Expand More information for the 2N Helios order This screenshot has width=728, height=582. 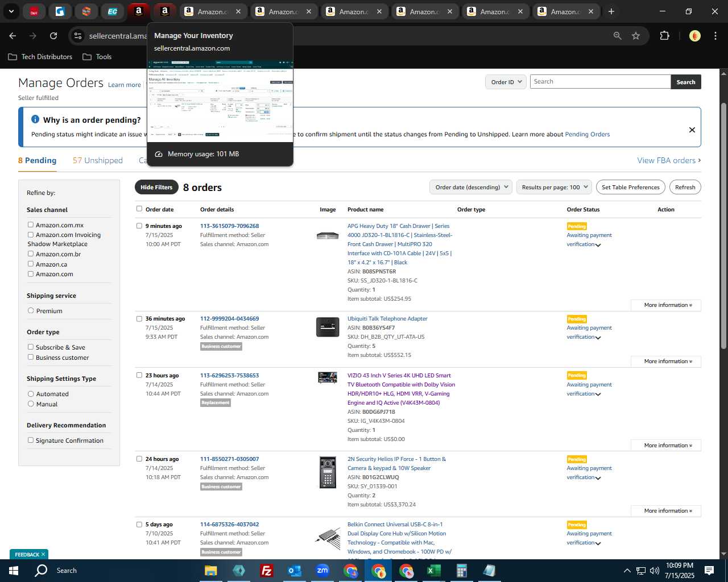pyautogui.click(x=666, y=511)
